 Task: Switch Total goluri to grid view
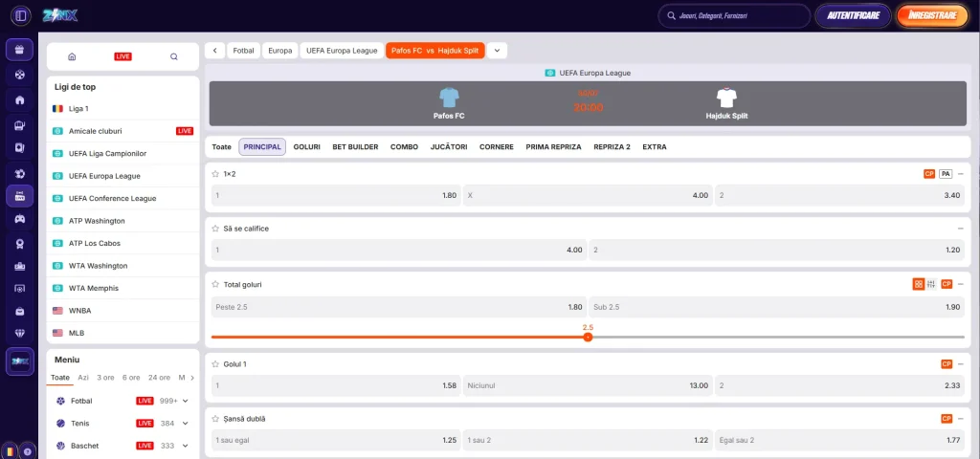click(x=918, y=284)
